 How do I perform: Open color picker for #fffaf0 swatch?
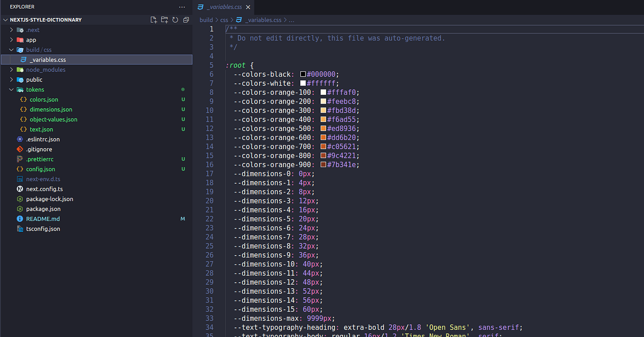click(x=323, y=93)
